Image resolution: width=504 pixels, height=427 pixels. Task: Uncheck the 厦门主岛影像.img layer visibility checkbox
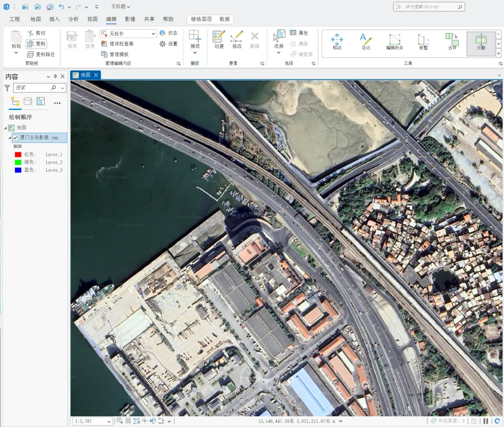tap(15, 138)
